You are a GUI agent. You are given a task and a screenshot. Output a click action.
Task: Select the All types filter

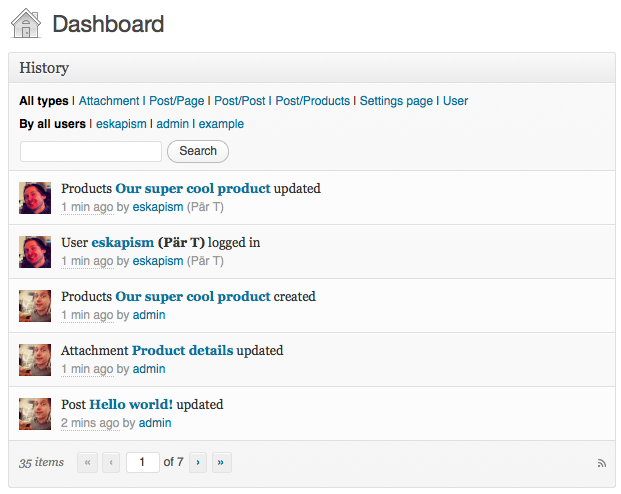click(44, 101)
